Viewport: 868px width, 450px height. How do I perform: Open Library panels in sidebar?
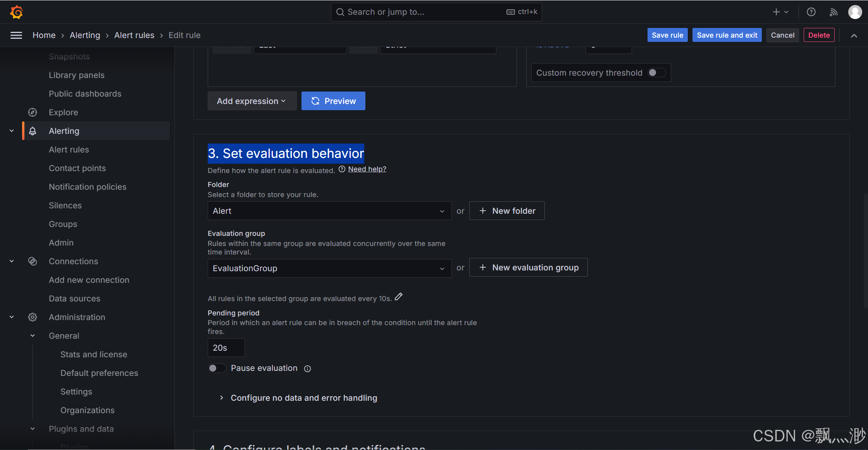pyautogui.click(x=77, y=75)
